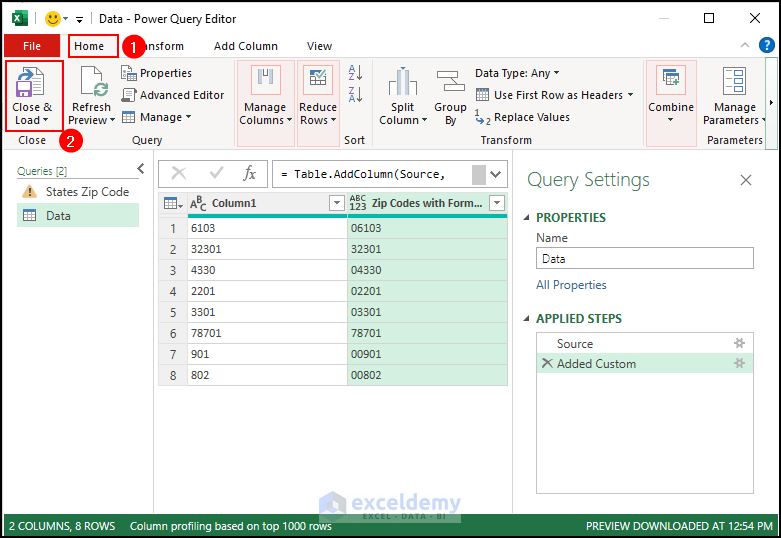Click the feedback smiley icon
The image size is (781, 538).
52,19
